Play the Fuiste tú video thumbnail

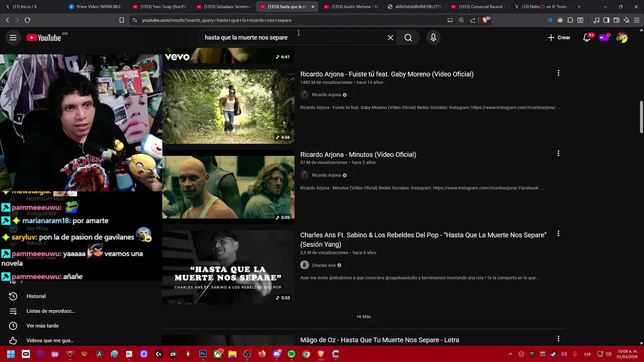228,107
